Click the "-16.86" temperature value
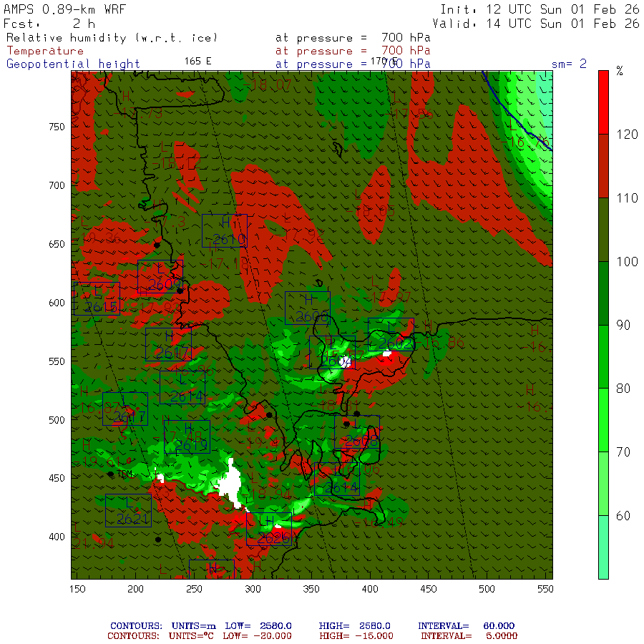The height and width of the screenshot is (644, 644). [x=440, y=343]
